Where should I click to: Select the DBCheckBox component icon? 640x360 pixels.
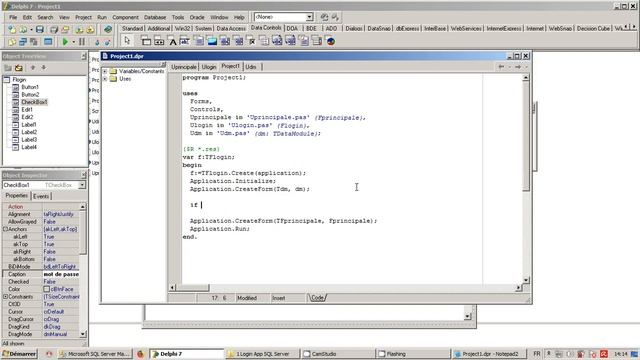[x=252, y=41]
